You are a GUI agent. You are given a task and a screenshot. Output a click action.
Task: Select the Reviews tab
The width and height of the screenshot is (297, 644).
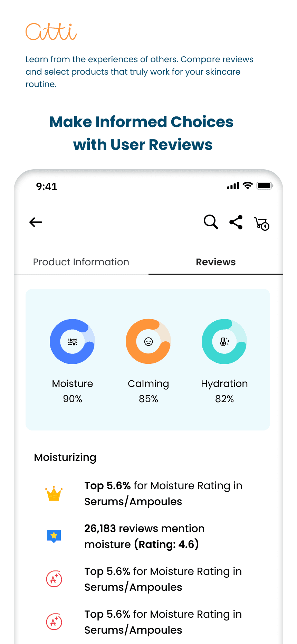(x=216, y=262)
